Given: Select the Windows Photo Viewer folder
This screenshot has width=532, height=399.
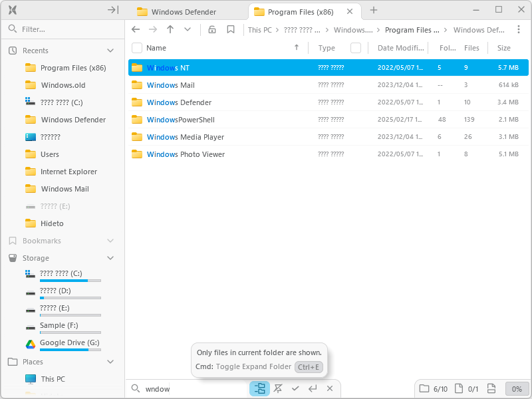Looking at the screenshot, I should [x=328, y=154].
